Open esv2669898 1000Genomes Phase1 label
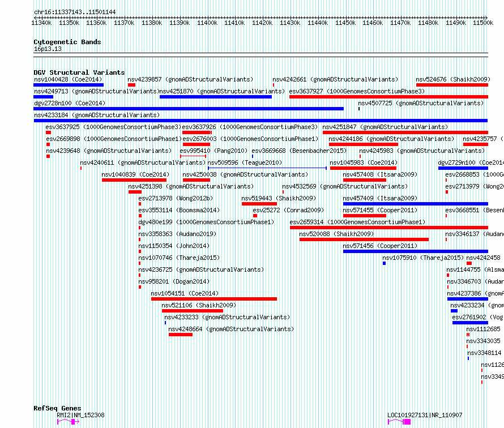The width and height of the screenshot is (504, 428). point(114,139)
